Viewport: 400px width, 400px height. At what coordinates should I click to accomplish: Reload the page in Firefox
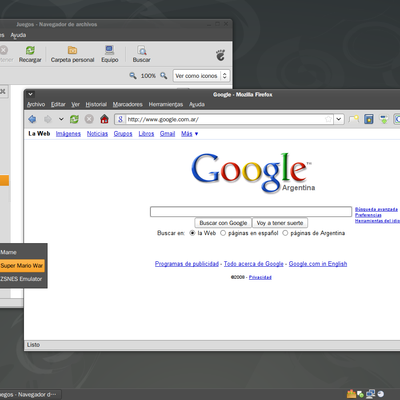(x=74, y=119)
